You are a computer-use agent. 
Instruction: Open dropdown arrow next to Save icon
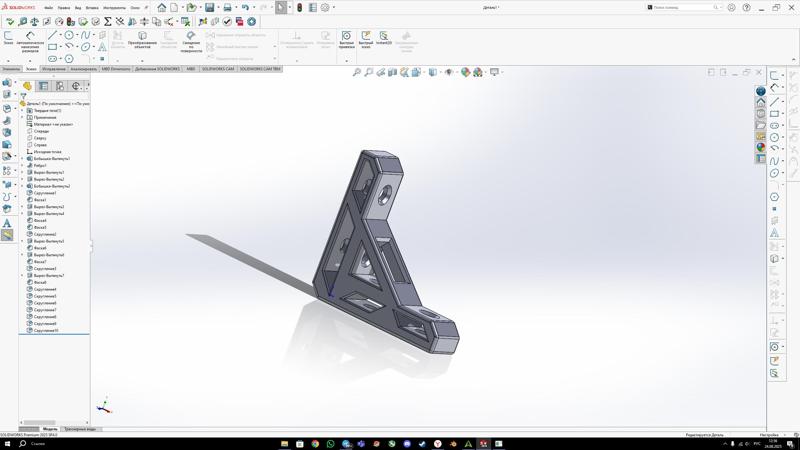tap(218, 8)
